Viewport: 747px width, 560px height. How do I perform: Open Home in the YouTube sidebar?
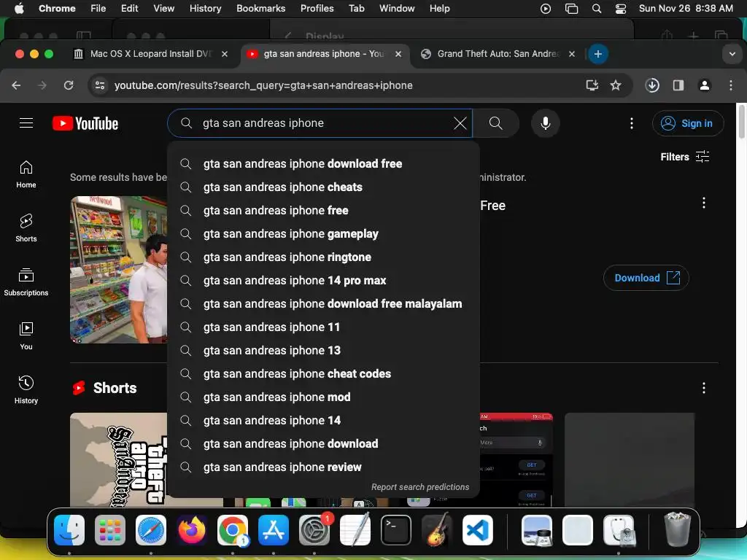[x=26, y=174]
